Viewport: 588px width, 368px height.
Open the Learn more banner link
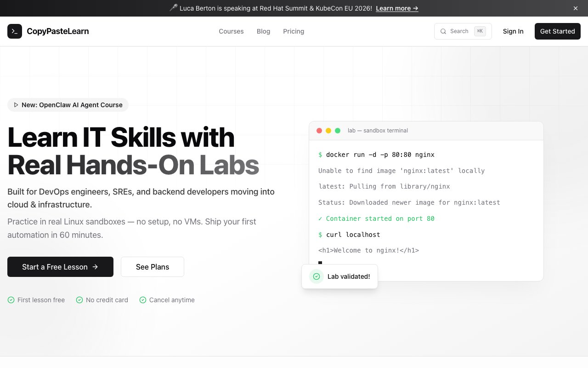point(397,8)
